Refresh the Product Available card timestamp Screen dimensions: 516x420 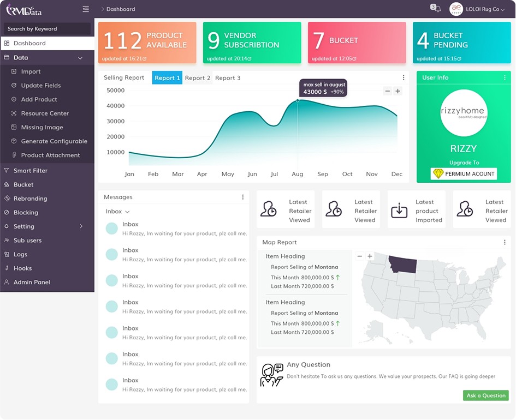145,59
